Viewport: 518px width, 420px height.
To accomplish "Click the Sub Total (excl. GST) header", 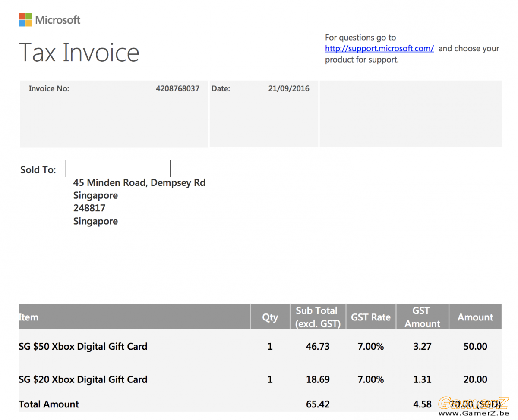I will click(318, 317).
